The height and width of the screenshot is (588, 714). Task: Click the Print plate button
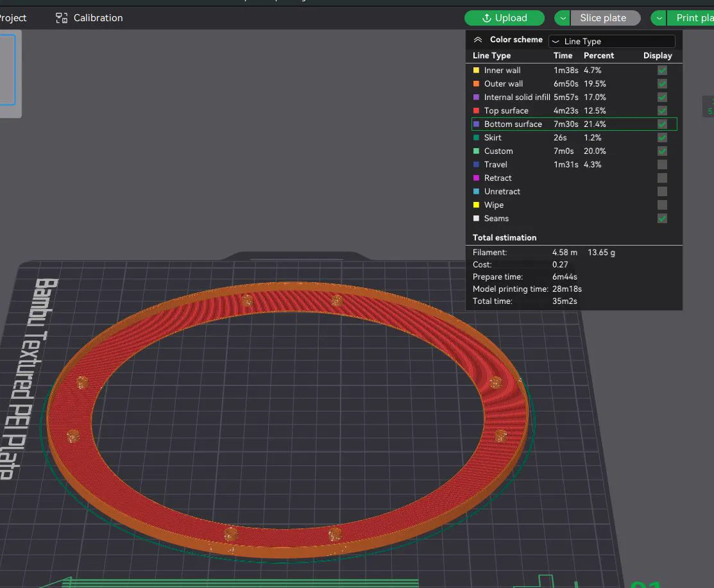(691, 18)
